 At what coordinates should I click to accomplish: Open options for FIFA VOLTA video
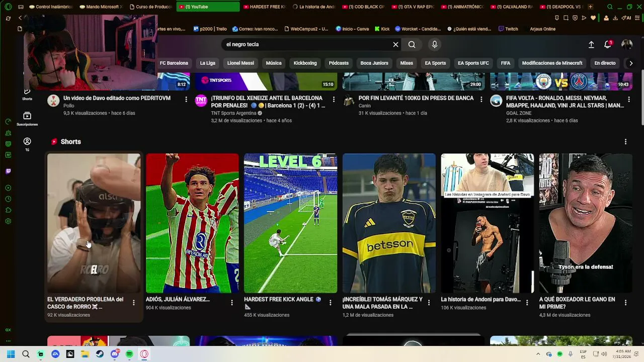tap(629, 99)
